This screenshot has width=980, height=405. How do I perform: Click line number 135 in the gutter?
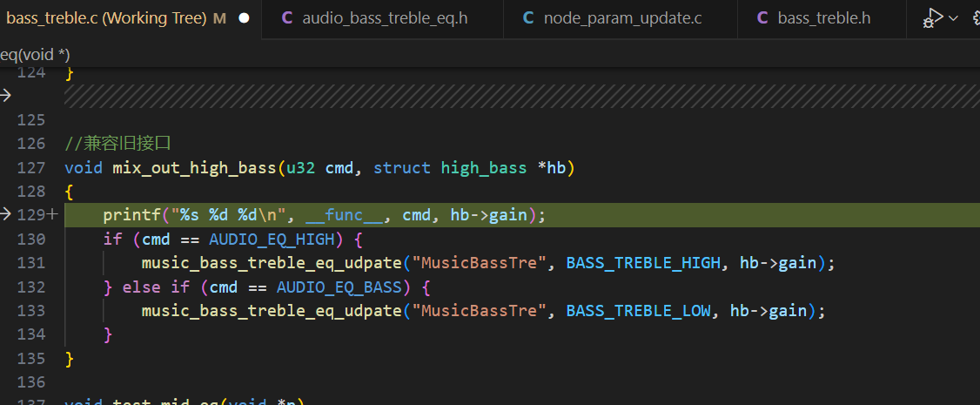[31, 358]
